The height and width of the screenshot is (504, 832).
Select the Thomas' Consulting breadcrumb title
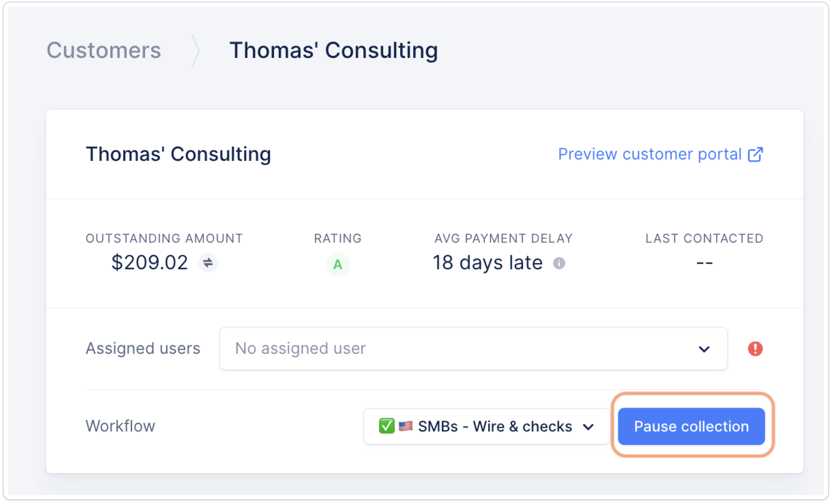[334, 50]
